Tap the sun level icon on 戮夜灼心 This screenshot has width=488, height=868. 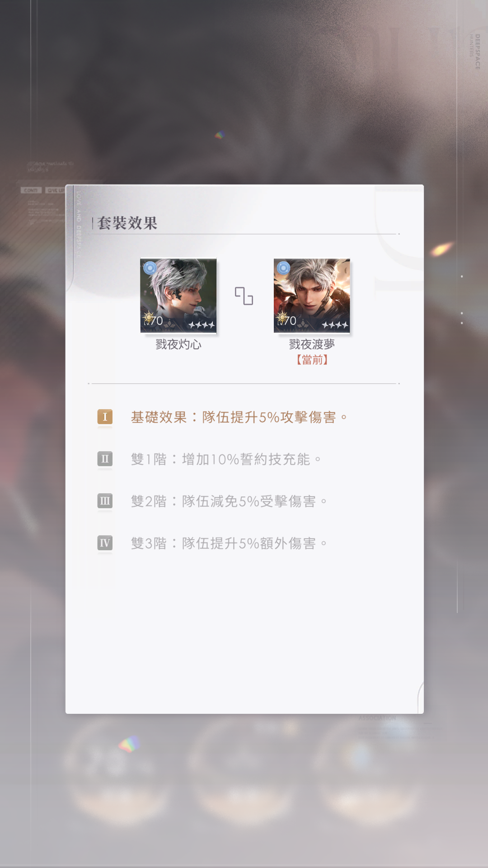point(148,318)
